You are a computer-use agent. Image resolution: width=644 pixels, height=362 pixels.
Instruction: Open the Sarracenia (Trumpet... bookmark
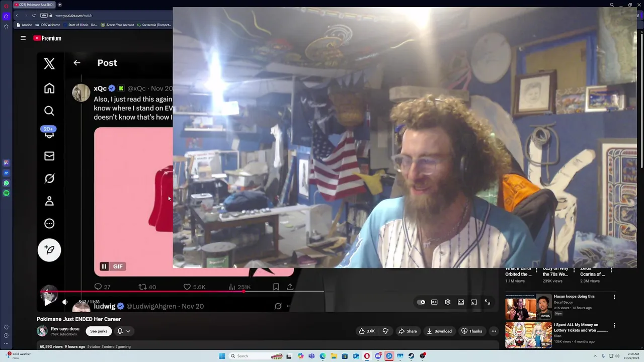pyautogui.click(x=154, y=25)
